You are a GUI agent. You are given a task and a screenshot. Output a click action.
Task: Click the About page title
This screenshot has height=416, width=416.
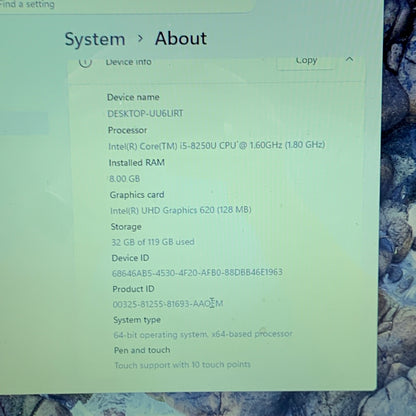[x=181, y=38]
